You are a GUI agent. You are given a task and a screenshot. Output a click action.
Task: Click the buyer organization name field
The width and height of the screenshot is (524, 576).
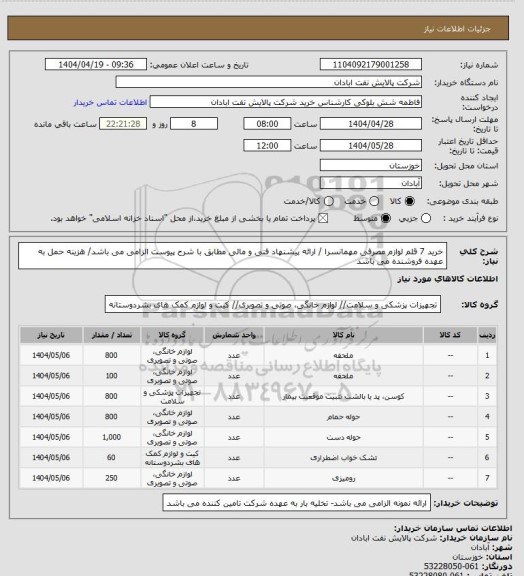tap(269, 82)
